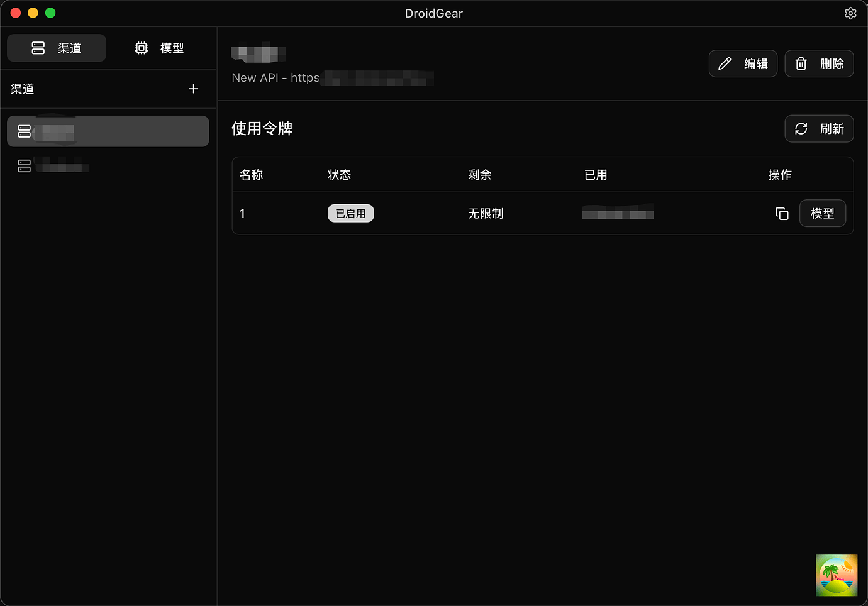Viewport: 868px width, 606px height.
Task: Click the 编辑 edit button
Action: (x=743, y=63)
